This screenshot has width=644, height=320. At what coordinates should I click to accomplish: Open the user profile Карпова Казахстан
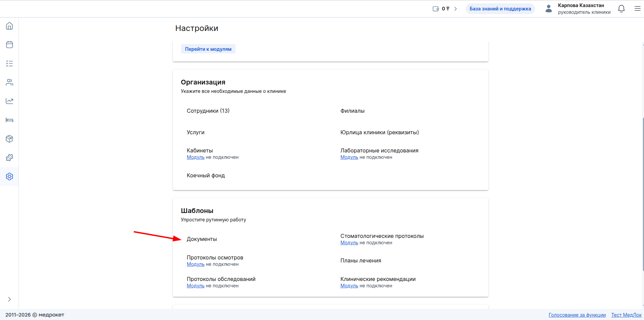click(x=578, y=9)
